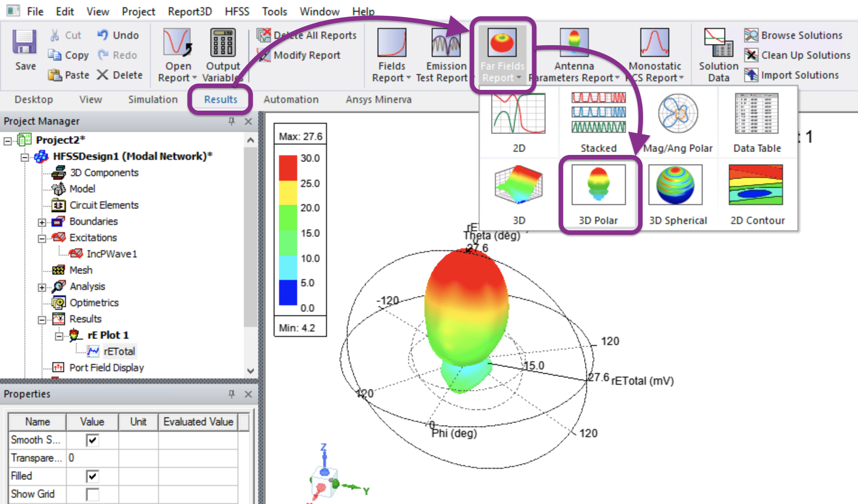The width and height of the screenshot is (858, 504).
Task: Pin the Project Manager panel
Action: click(x=232, y=121)
